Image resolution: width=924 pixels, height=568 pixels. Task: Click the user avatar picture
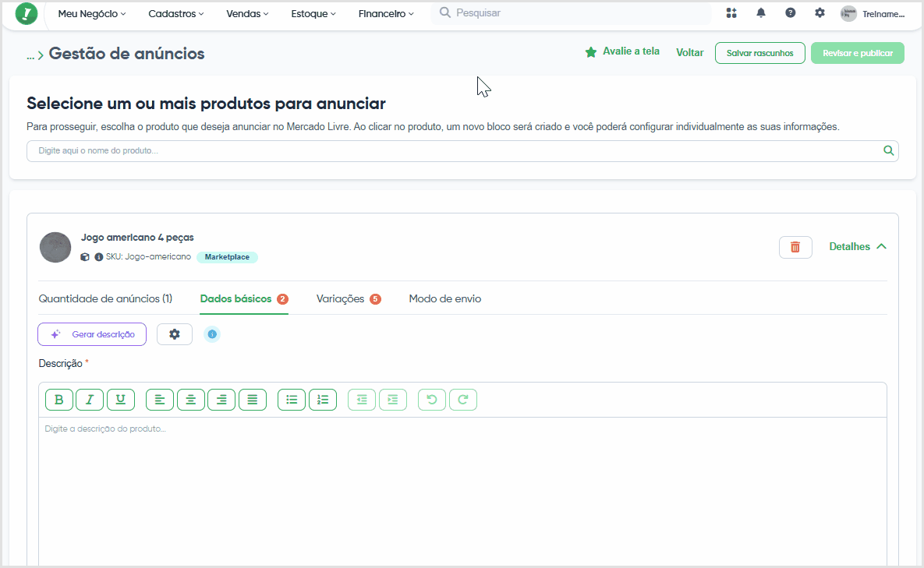[x=848, y=13]
